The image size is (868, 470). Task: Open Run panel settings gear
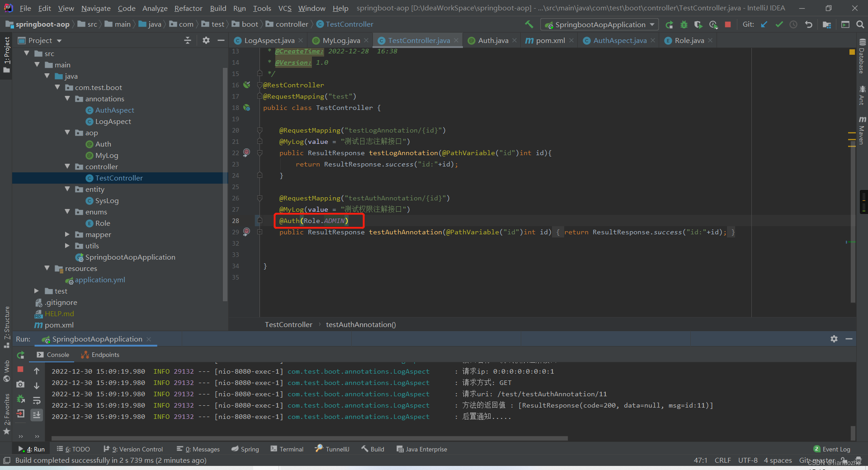[834, 339]
